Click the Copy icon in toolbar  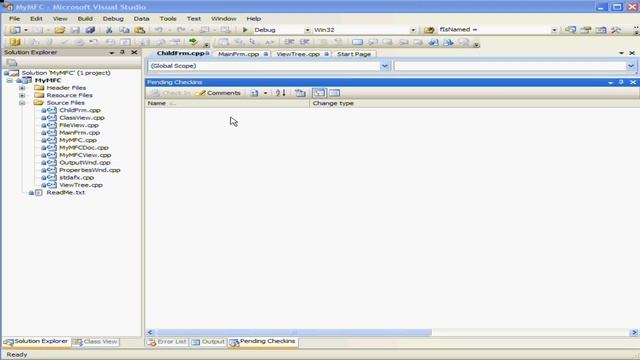tap(124, 30)
